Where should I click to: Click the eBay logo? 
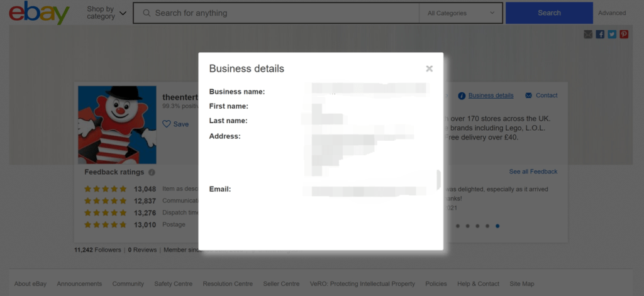point(39,13)
